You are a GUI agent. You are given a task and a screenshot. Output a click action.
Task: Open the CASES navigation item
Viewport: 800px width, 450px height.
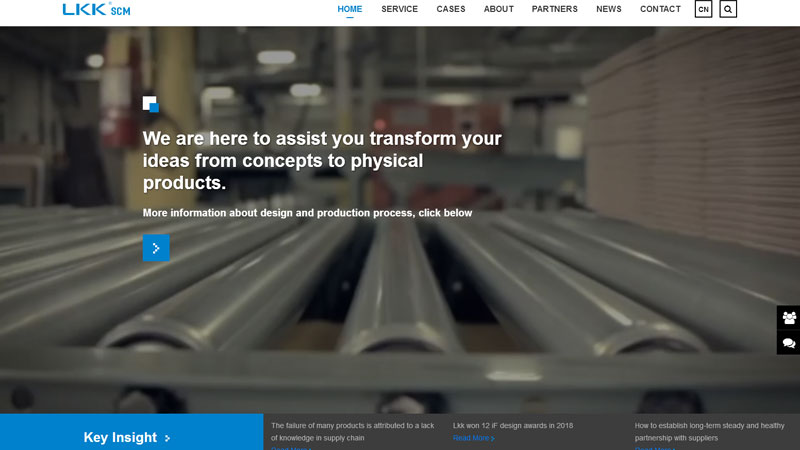[451, 9]
